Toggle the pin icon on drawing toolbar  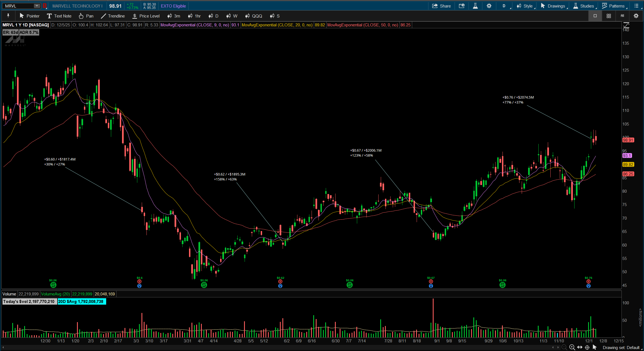click(x=8, y=16)
